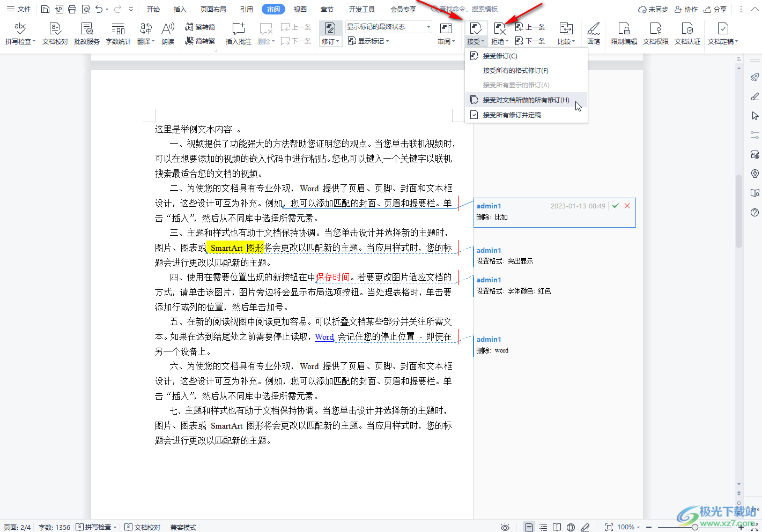
Task: Click Document Finalize (文档定稿) icon
Action: [723, 28]
